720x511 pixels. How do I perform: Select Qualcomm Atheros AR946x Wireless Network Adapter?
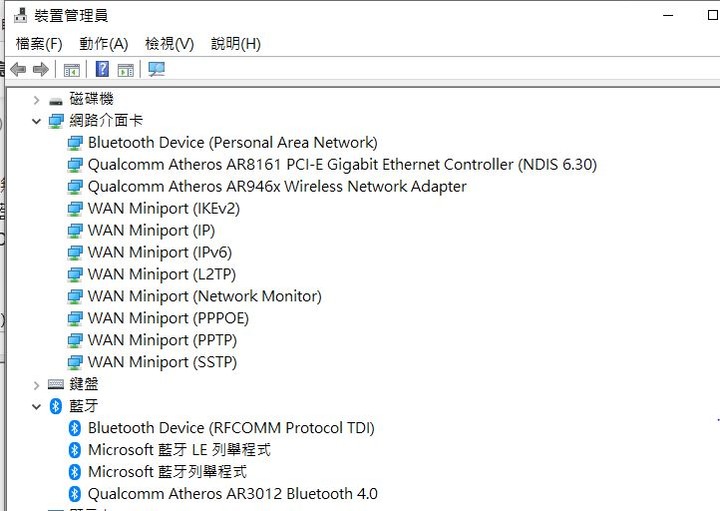(277, 187)
